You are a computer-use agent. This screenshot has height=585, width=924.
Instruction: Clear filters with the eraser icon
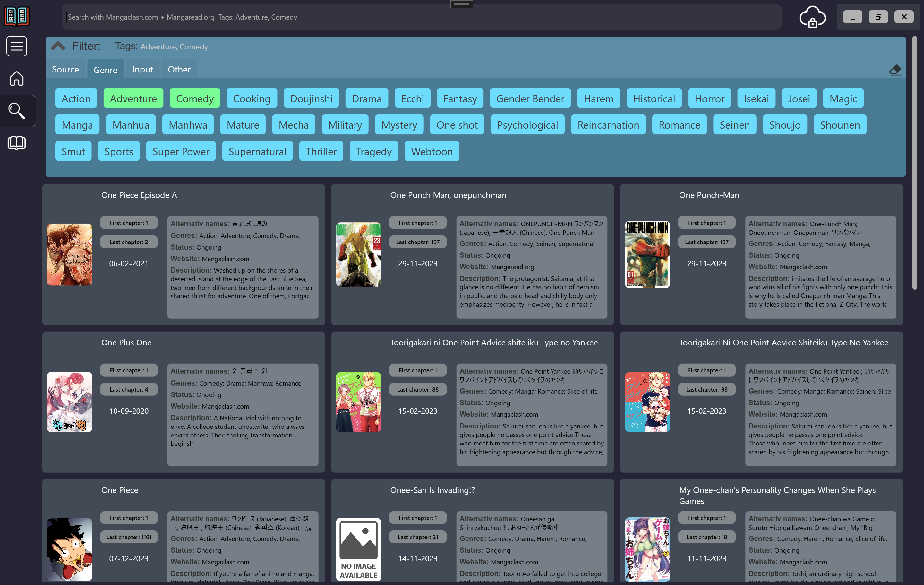(895, 70)
